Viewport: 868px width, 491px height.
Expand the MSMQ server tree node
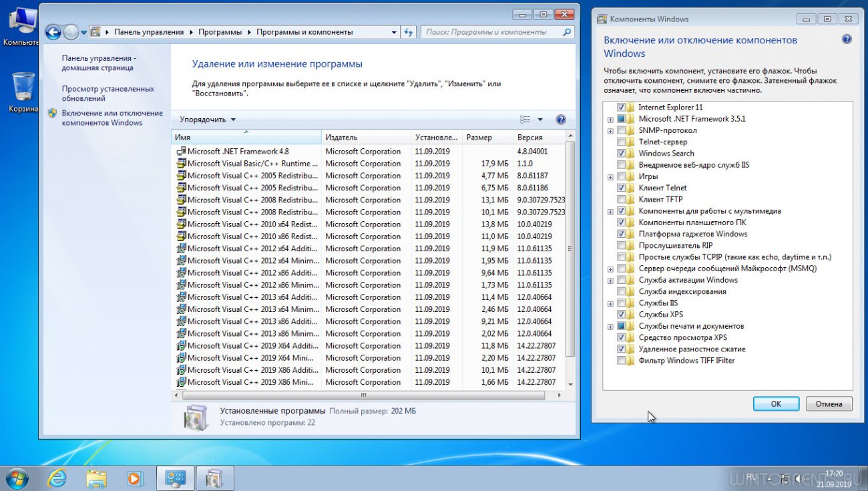point(610,269)
